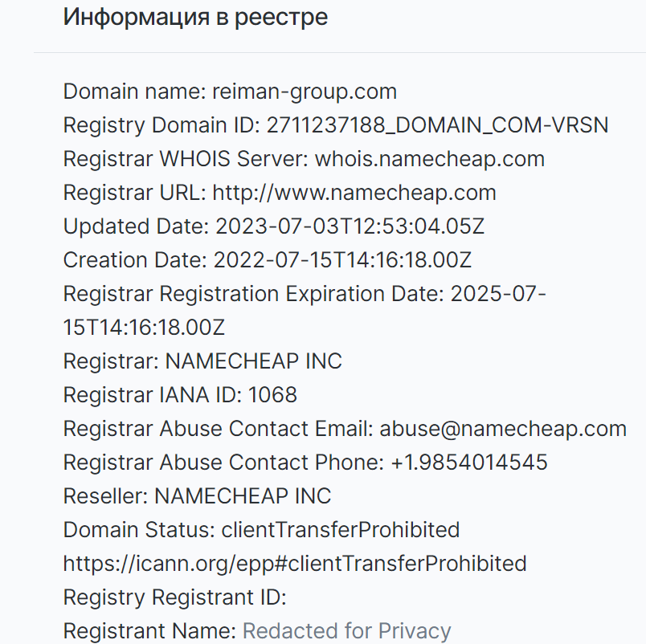Click the gray "Redacted for Privacy" text
The width and height of the screenshot is (646, 644).
[x=346, y=632]
